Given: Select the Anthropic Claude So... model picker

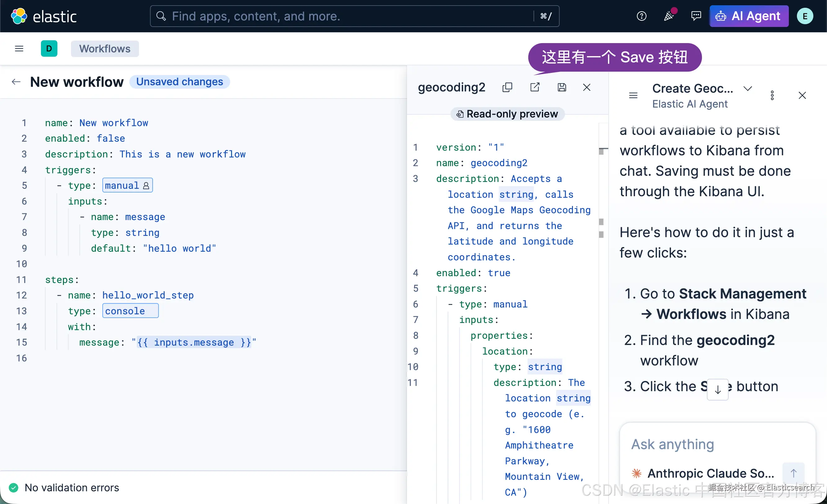Looking at the screenshot, I should 704,473.
